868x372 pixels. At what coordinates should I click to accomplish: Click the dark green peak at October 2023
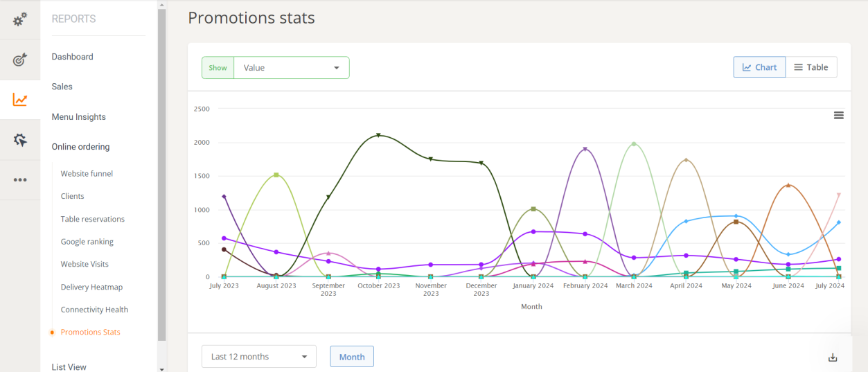coord(378,135)
